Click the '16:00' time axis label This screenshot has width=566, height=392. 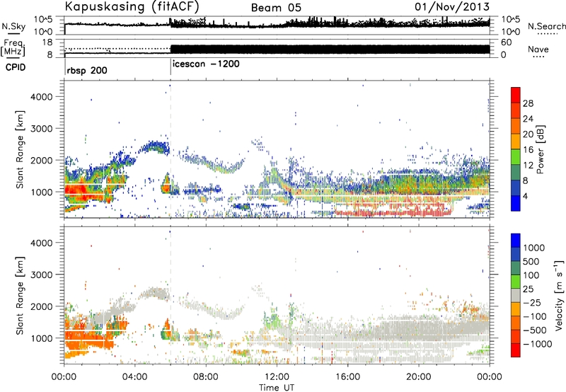(347, 377)
